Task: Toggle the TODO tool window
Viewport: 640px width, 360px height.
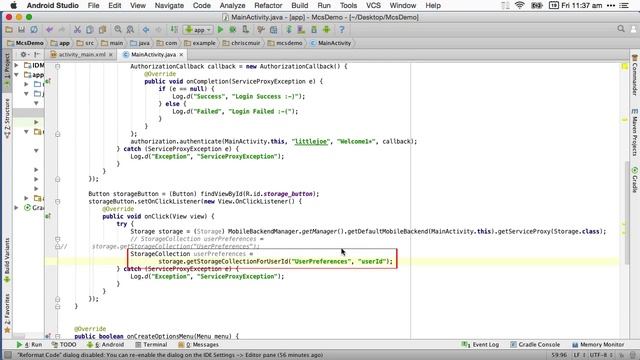Action: click(64, 344)
